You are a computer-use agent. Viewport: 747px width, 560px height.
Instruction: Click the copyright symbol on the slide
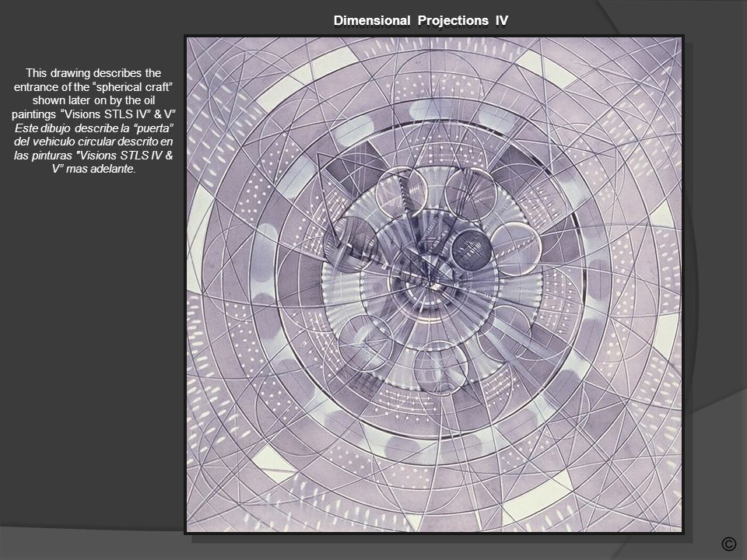tap(729, 544)
